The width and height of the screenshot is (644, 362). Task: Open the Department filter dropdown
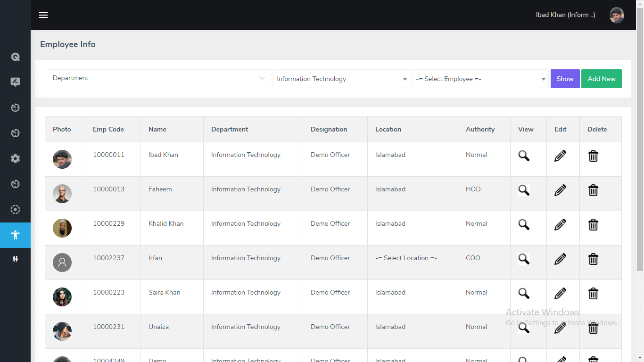(x=158, y=78)
